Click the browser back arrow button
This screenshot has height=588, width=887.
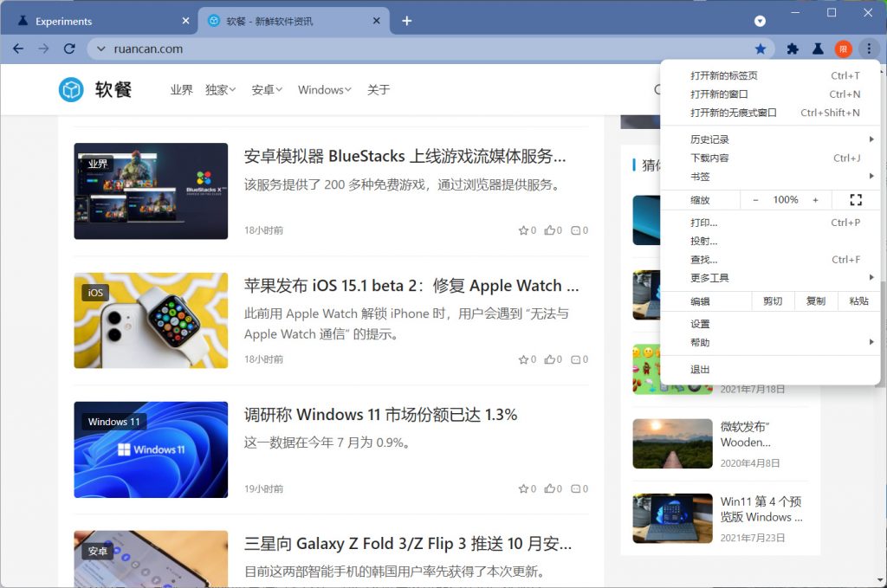(x=18, y=48)
